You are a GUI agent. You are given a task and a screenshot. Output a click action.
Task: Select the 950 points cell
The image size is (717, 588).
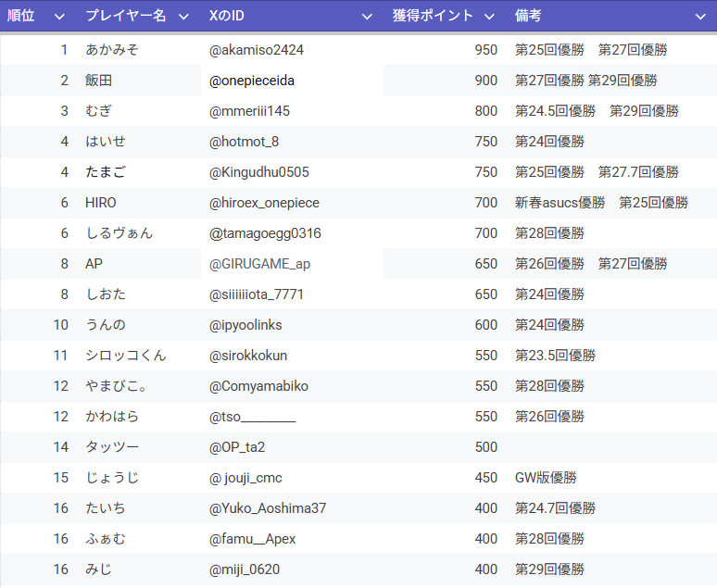click(x=485, y=50)
